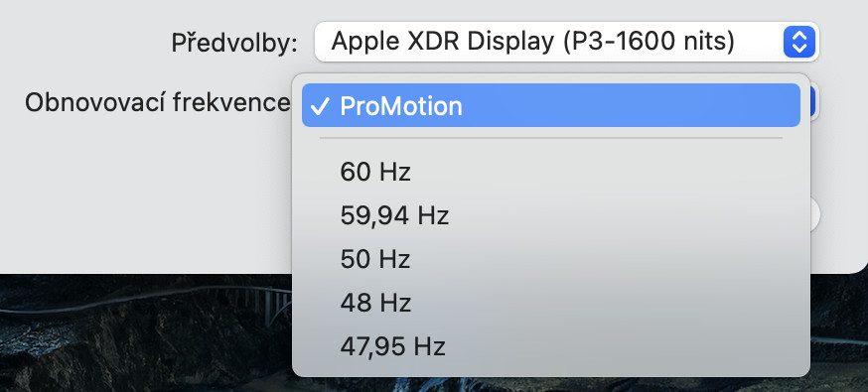Viewport: 868px width, 392px height.
Task: Select ProMotion refresh rate option
Action: click(x=551, y=105)
